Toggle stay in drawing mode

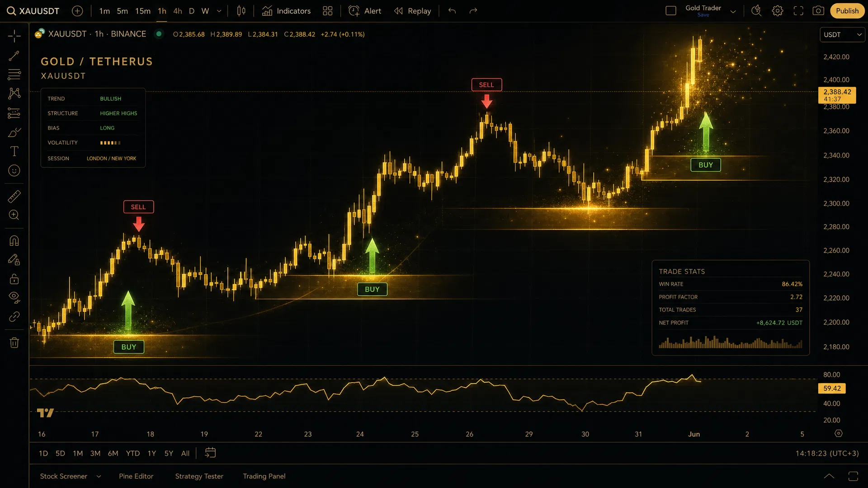(14, 260)
